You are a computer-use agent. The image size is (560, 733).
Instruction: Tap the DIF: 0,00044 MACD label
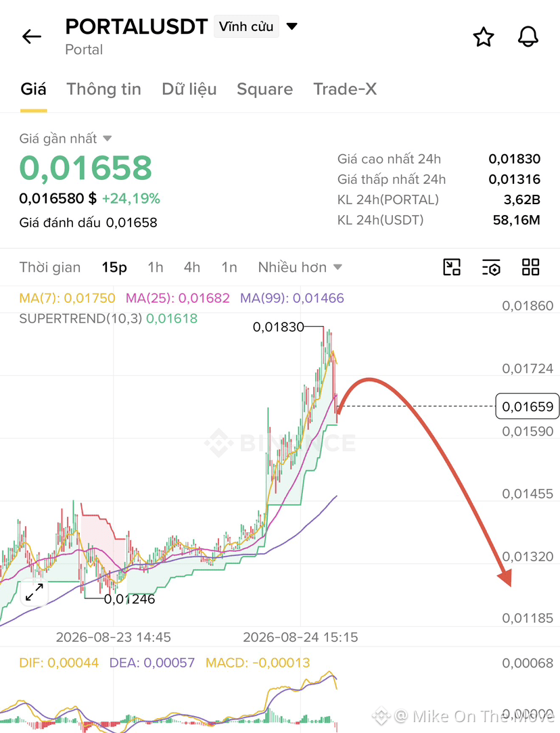click(59, 663)
